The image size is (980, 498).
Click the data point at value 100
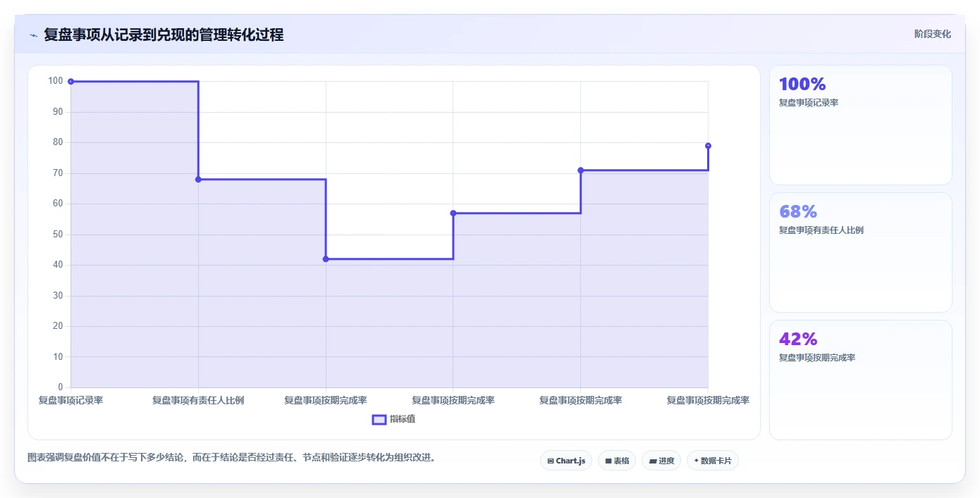coord(71,82)
